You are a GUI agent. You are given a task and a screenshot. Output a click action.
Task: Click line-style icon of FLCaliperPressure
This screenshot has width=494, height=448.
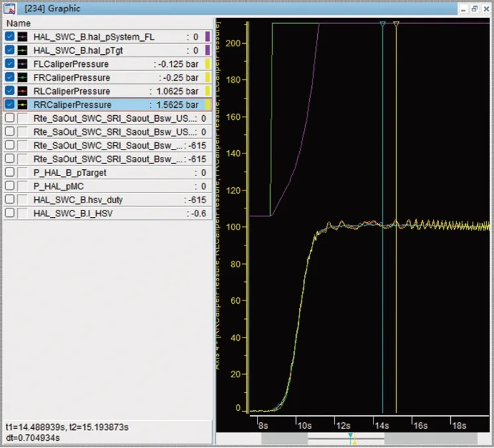(23, 64)
